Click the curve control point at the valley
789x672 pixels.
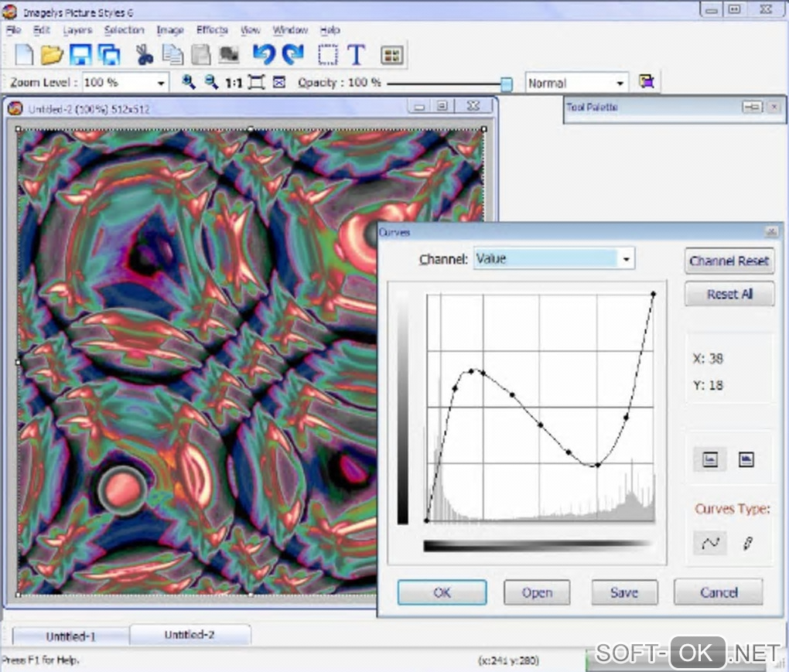(x=598, y=466)
